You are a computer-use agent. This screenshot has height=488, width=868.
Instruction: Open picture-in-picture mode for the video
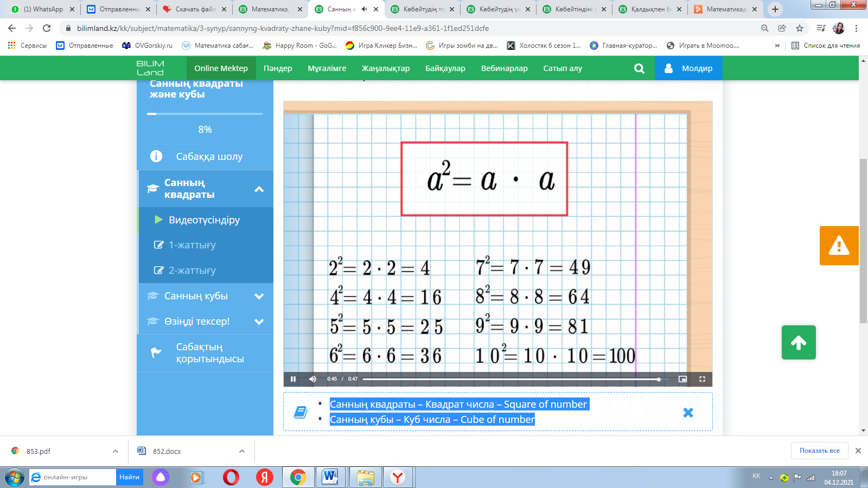pyautogui.click(x=682, y=379)
